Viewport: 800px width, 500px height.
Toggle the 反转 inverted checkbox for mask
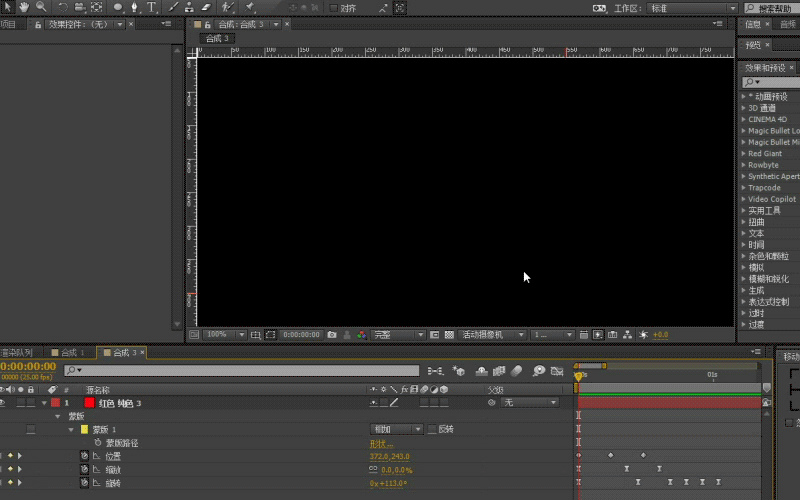point(432,429)
